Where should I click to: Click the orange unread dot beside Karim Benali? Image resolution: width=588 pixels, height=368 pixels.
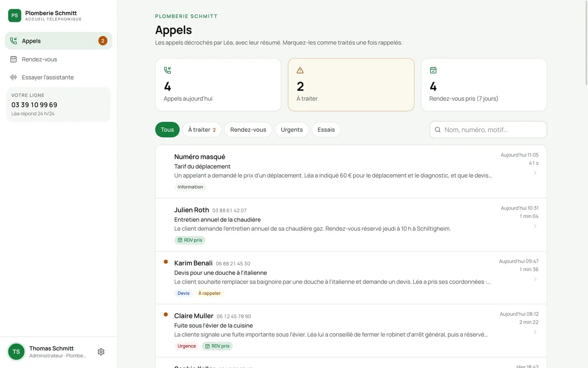pyautogui.click(x=166, y=262)
